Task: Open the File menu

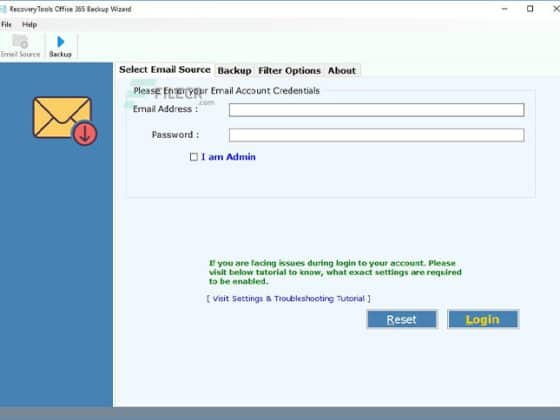Action: pos(6,25)
